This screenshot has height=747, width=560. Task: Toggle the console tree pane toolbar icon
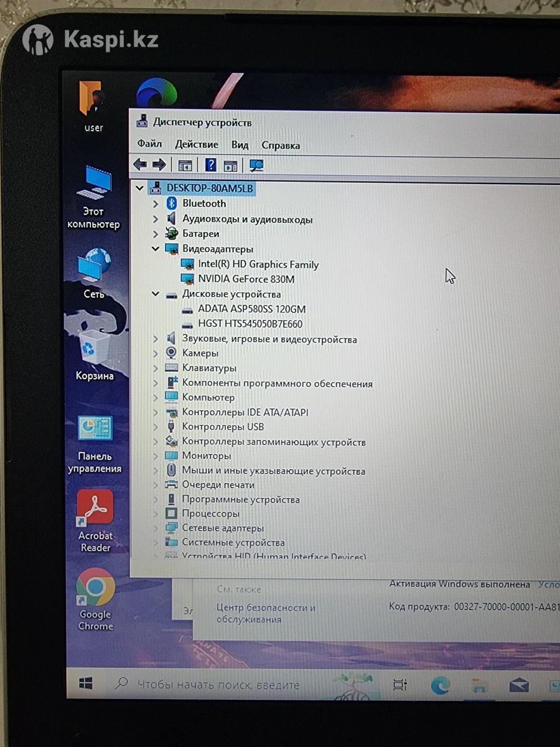(x=185, y=166)
